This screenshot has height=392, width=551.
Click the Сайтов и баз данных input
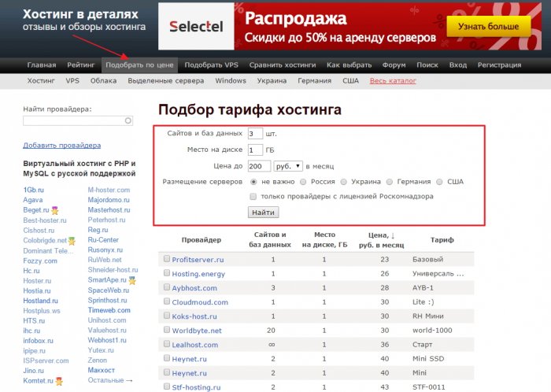point(255,134)
